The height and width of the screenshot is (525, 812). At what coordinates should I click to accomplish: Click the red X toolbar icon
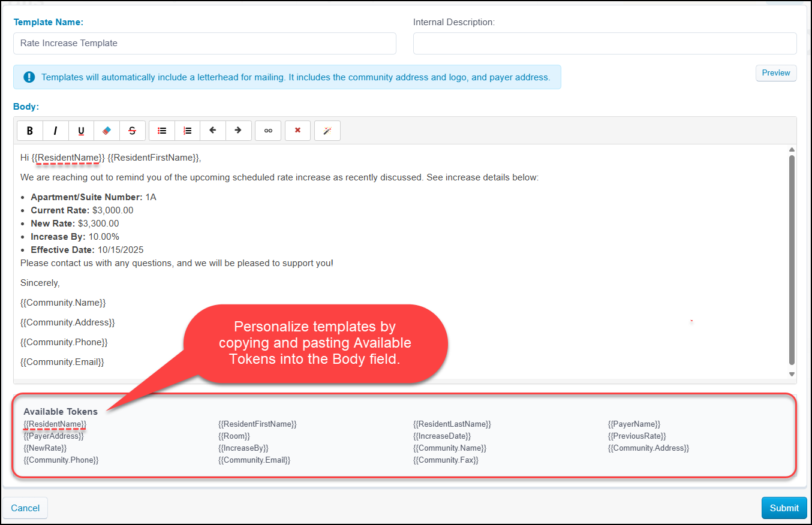(x=298, y=131)
